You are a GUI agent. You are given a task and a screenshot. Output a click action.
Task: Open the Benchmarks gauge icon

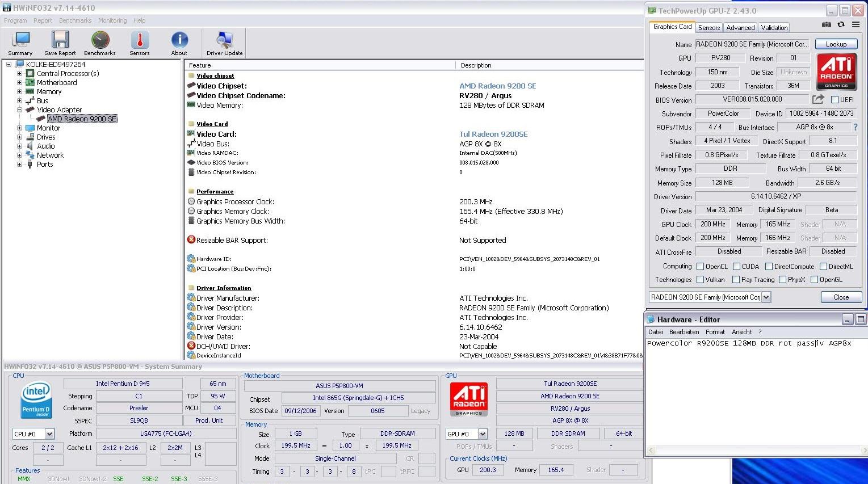(100, 44)
